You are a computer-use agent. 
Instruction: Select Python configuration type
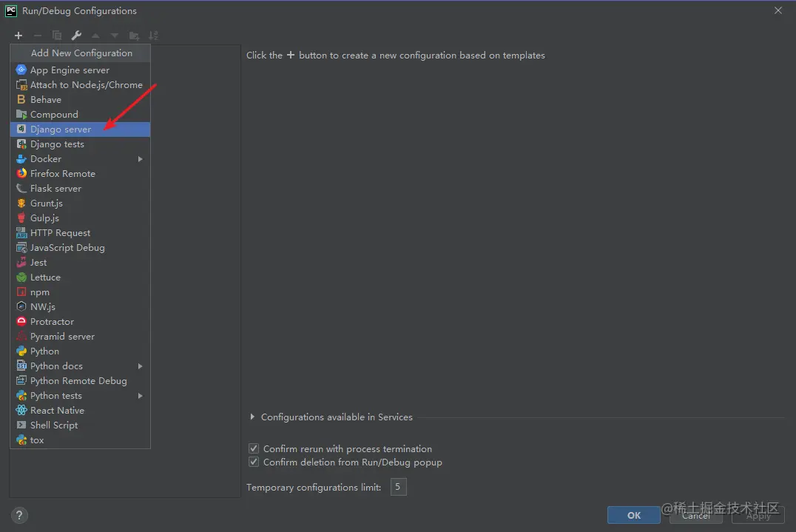80,351
